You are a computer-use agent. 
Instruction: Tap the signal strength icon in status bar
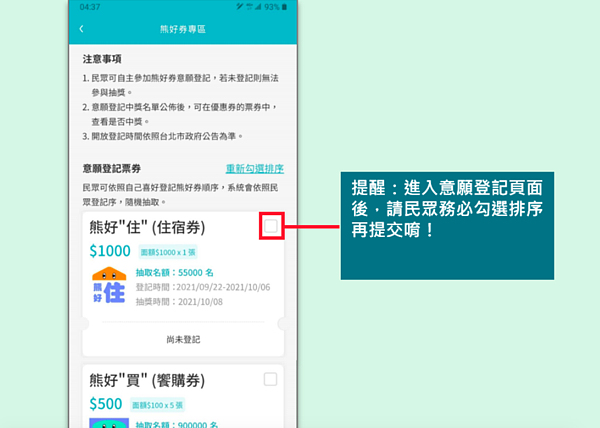pos(258,7)
